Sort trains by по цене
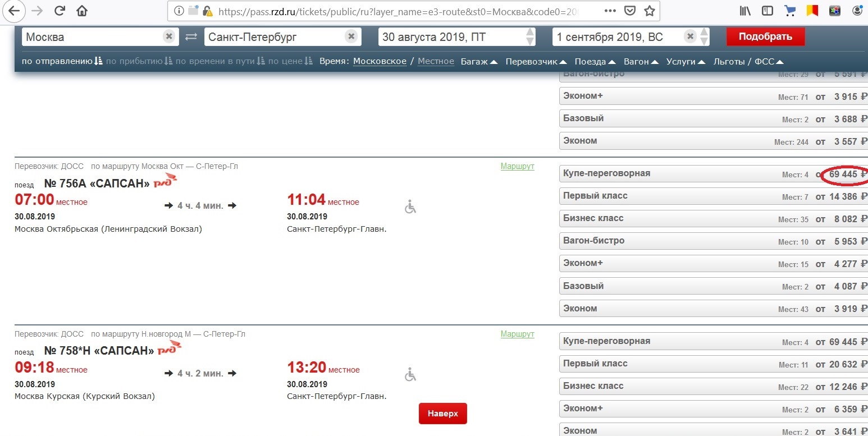Viewport: 868px width, 436px height. pos(290,61)
